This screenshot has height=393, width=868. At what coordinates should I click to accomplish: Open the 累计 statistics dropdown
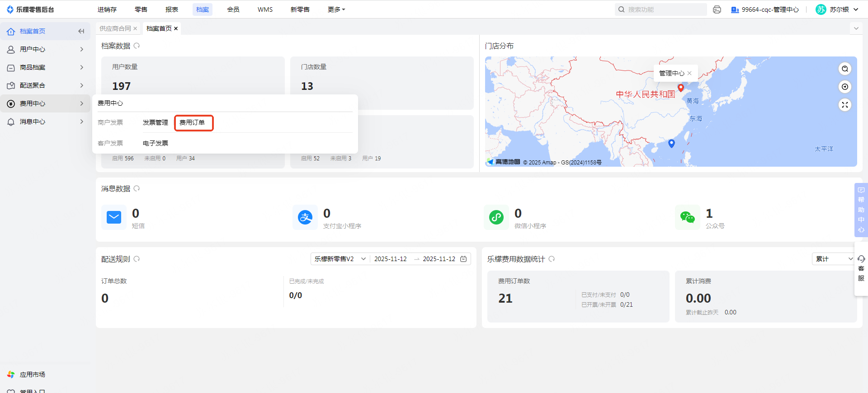[x=834, y=259]
